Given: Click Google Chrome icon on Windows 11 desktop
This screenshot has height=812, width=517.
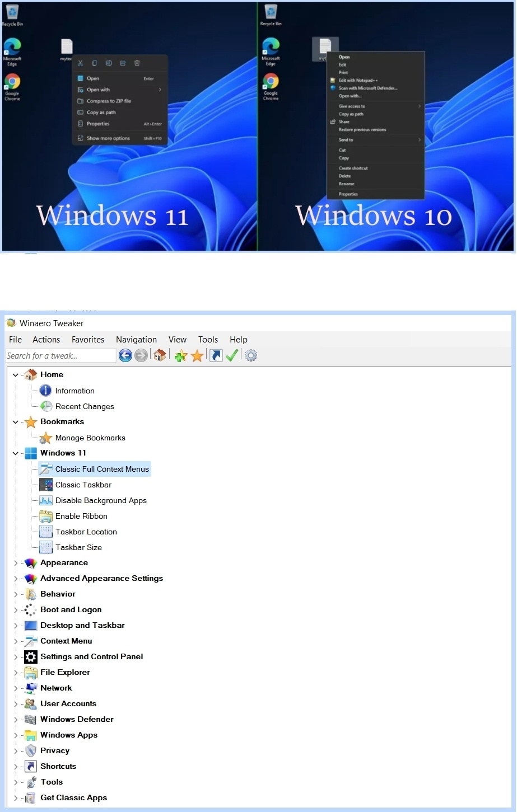Looking at the screenshot, I should click(12, 87).
